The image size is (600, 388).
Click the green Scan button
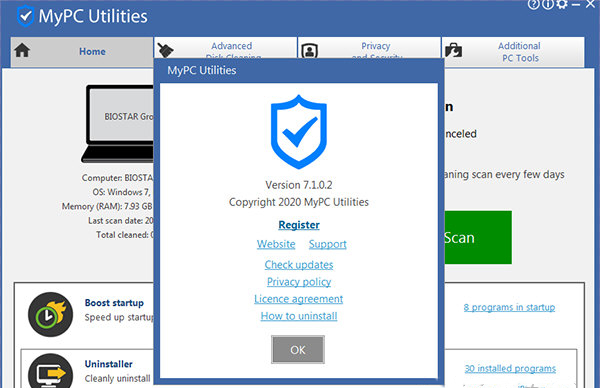[x=478, y=237]
